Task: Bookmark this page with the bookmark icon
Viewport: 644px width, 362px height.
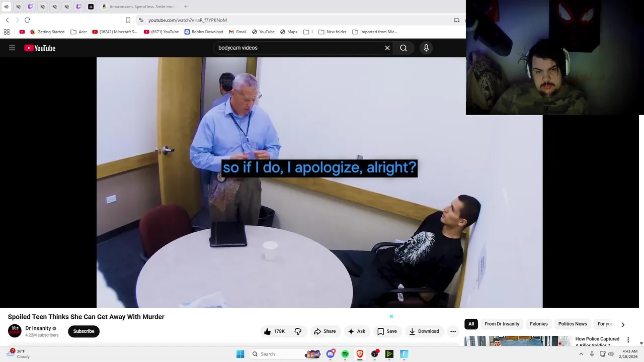Action: pos(128,20)
